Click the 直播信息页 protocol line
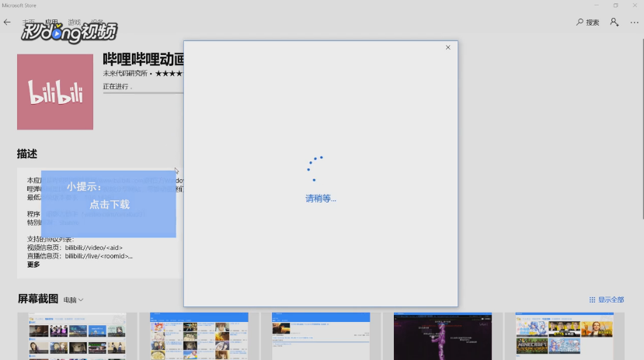The width and height of the screenshot is (644, 360). pos(80,256)
